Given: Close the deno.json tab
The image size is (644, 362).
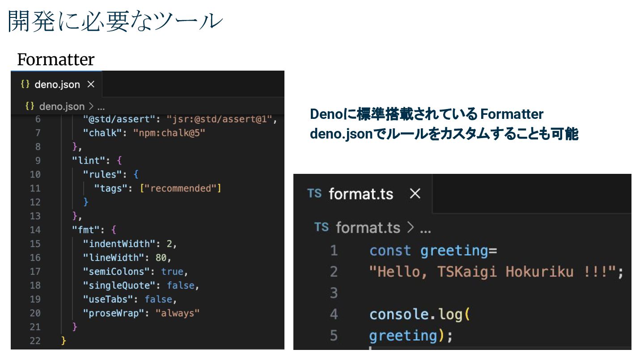Looking at the screenshot, I should (91, 84).
